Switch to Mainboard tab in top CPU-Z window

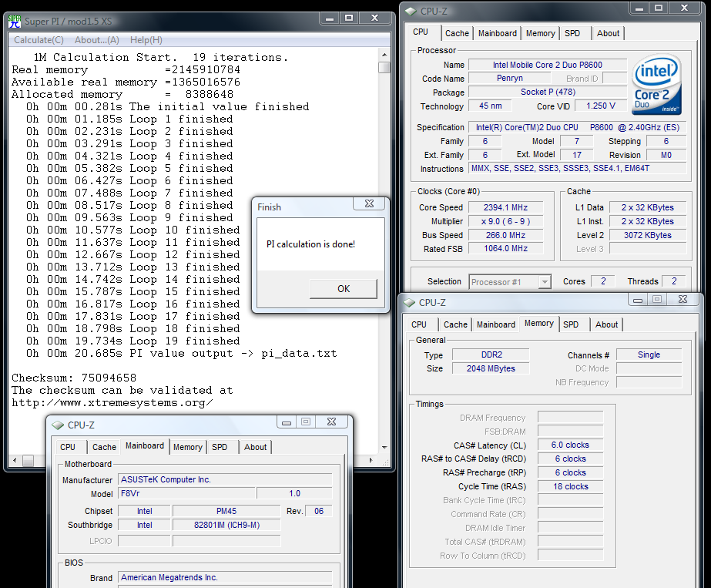click(498, 33)
